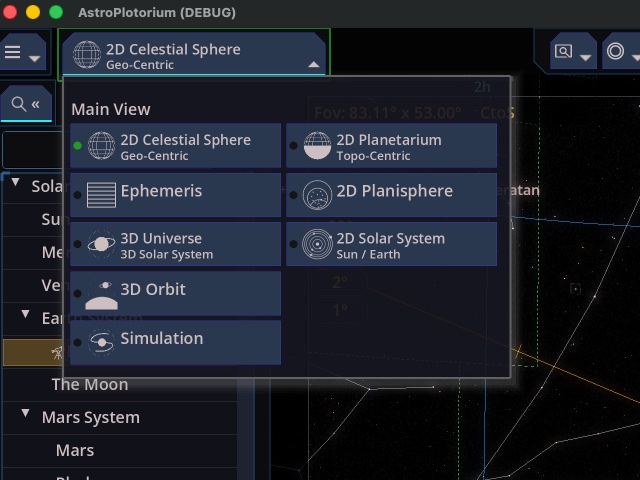Select 2D Planetarium Topo-Centric view
The height and width of the screenshot is (480, 640).
[x=391, y=146]
